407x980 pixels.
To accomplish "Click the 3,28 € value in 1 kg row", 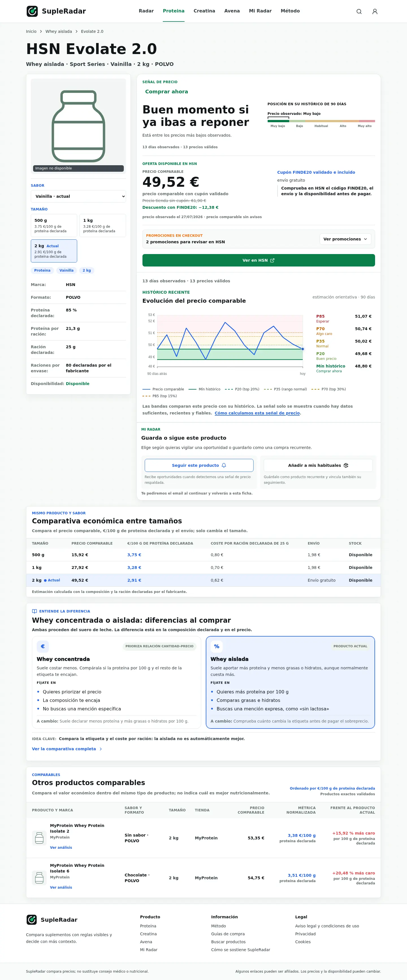I will 134,567.
